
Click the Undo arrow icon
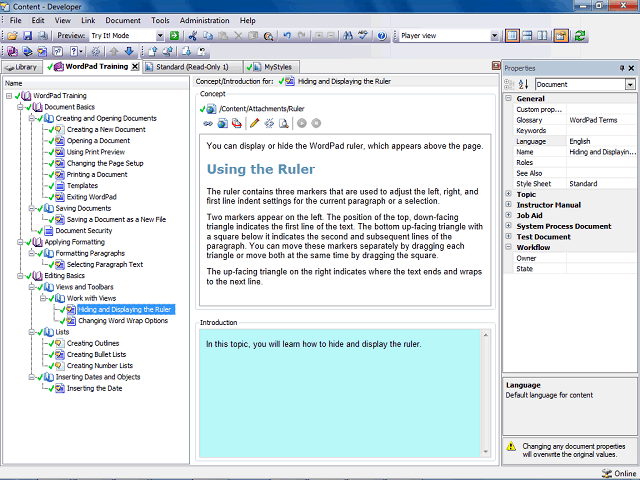[x=287, y=36]
